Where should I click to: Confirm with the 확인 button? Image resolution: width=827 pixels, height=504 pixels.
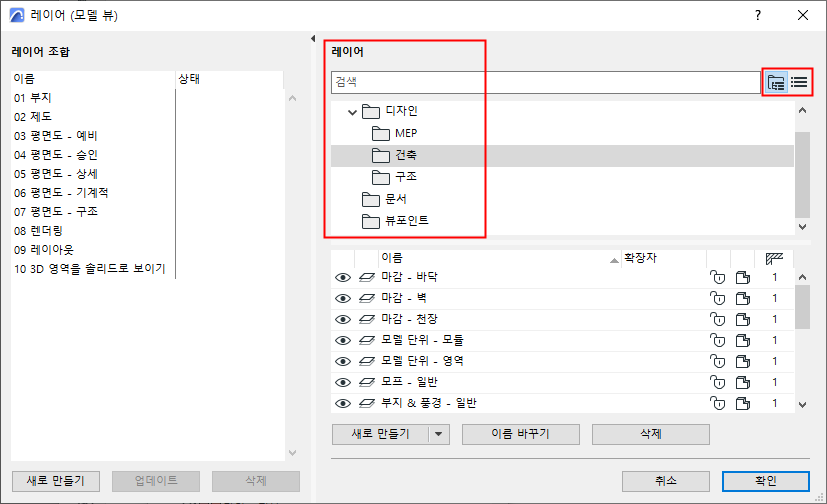(x=765, y=481)
